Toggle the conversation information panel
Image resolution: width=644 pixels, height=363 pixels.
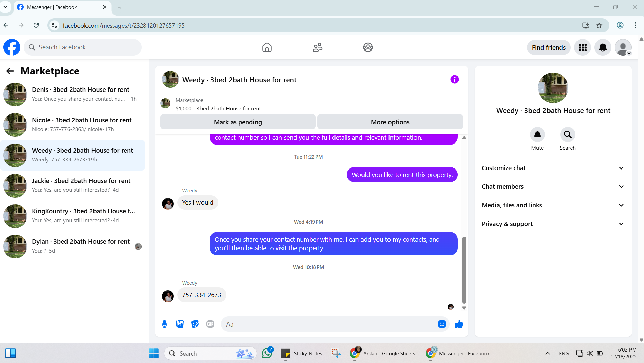[x=455, y=79]
